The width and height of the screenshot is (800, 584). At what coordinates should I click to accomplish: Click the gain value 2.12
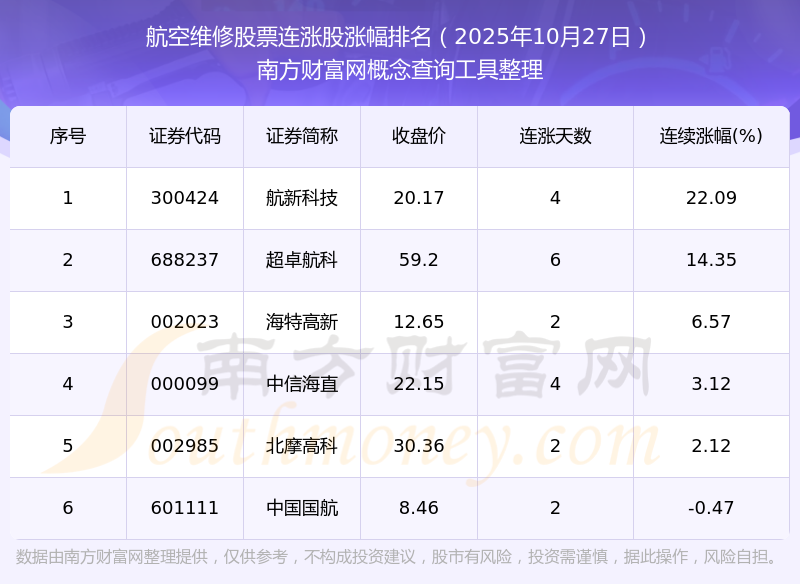[x=711, y=446]
